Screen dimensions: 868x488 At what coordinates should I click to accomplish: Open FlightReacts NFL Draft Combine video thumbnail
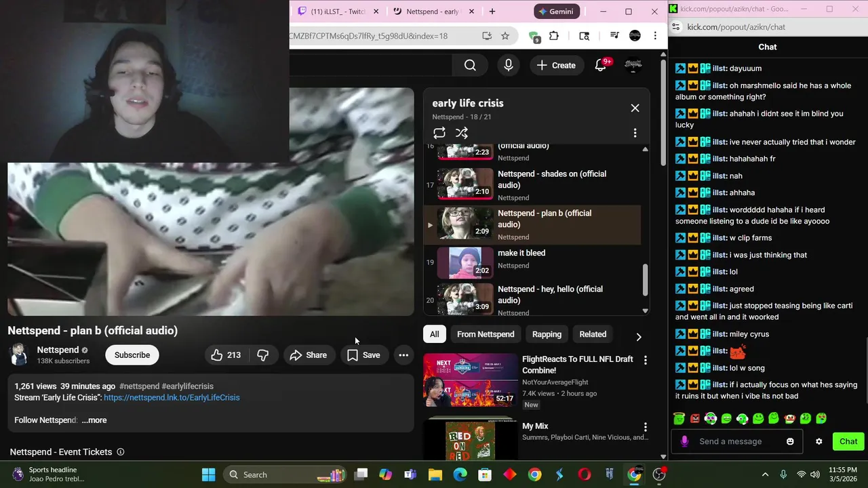click(x=471, y=380)
